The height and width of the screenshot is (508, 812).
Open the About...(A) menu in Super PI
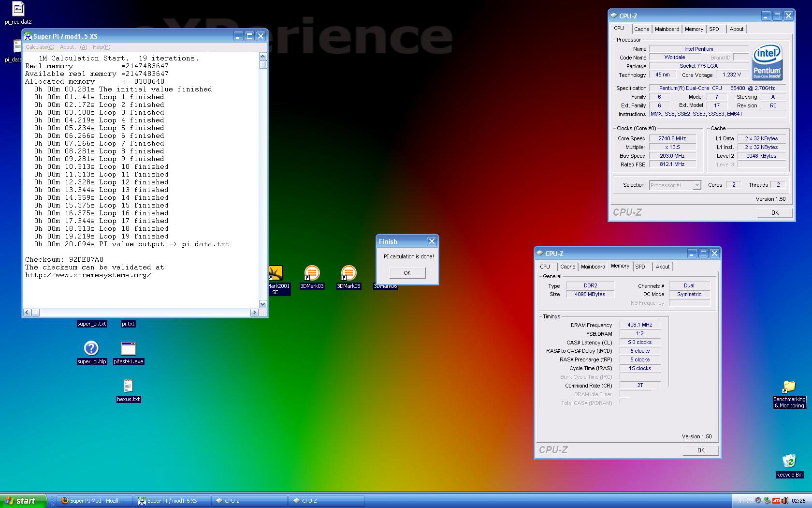73,47
